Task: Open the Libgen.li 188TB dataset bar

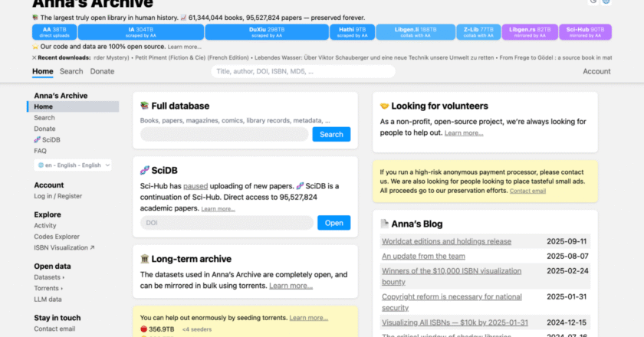Action: (x=416, y=32)
